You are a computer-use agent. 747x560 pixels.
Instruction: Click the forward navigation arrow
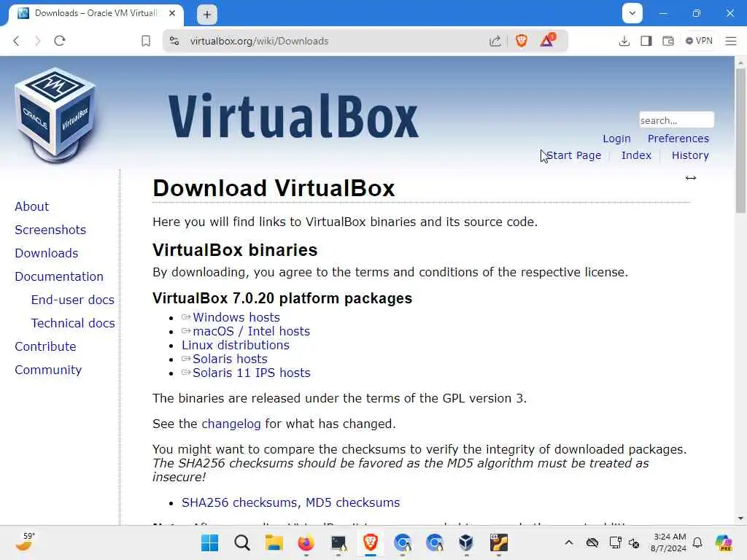coord(38,41)
